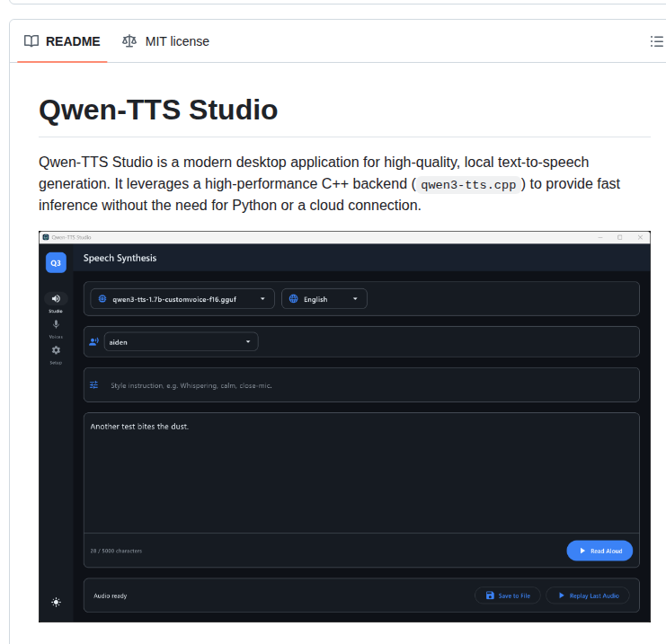Toggle light/dark theme sun icon
Image resolution: width=666 pixels, height=644 pixels.
coord(56,602)
